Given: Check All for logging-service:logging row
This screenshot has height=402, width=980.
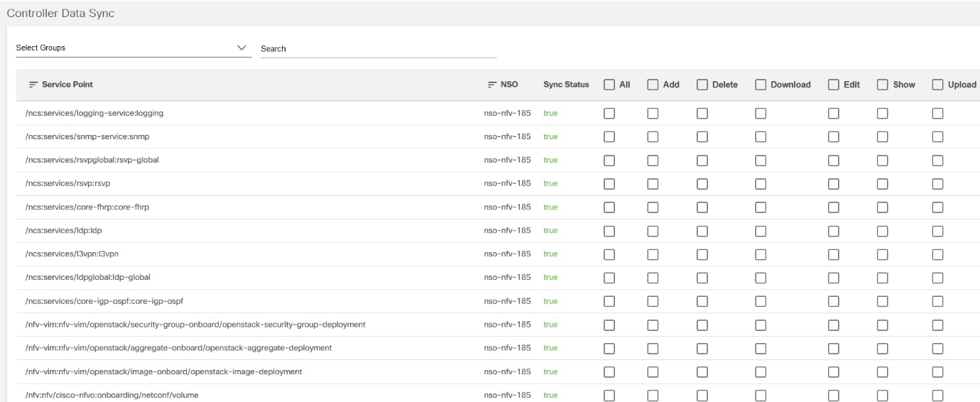Looking at the screenshot, I should (609, 113).
